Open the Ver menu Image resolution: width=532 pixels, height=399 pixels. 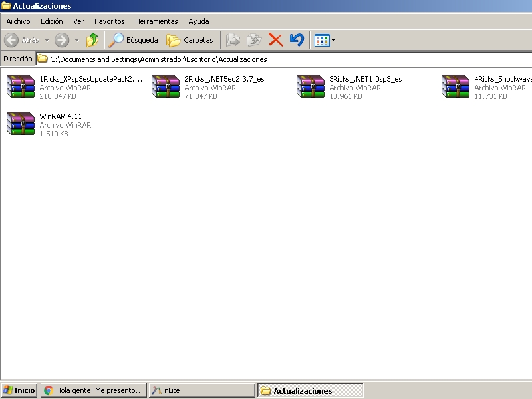coord(78,21)
